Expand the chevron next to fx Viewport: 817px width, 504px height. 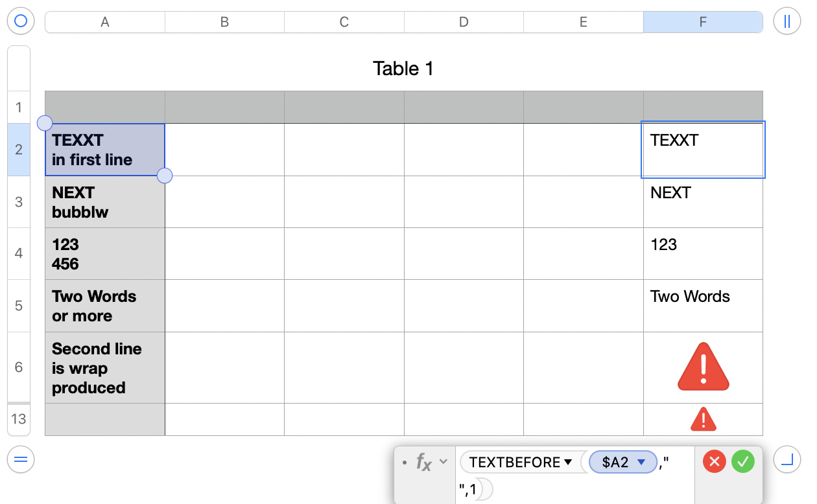444,462
